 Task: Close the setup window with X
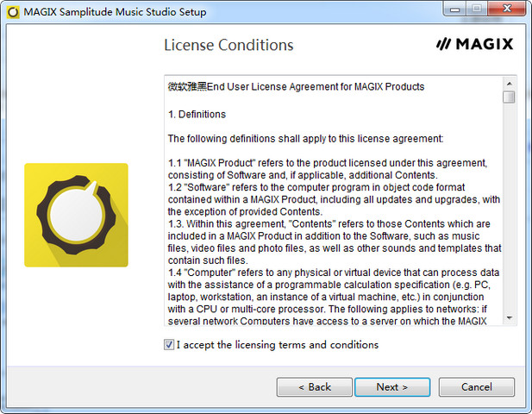pyautogui.click(x=507, y=9)
